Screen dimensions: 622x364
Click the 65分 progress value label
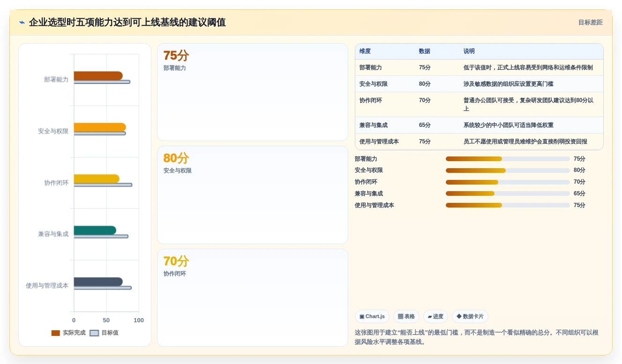pyautogui.click(x=579, y=193)
